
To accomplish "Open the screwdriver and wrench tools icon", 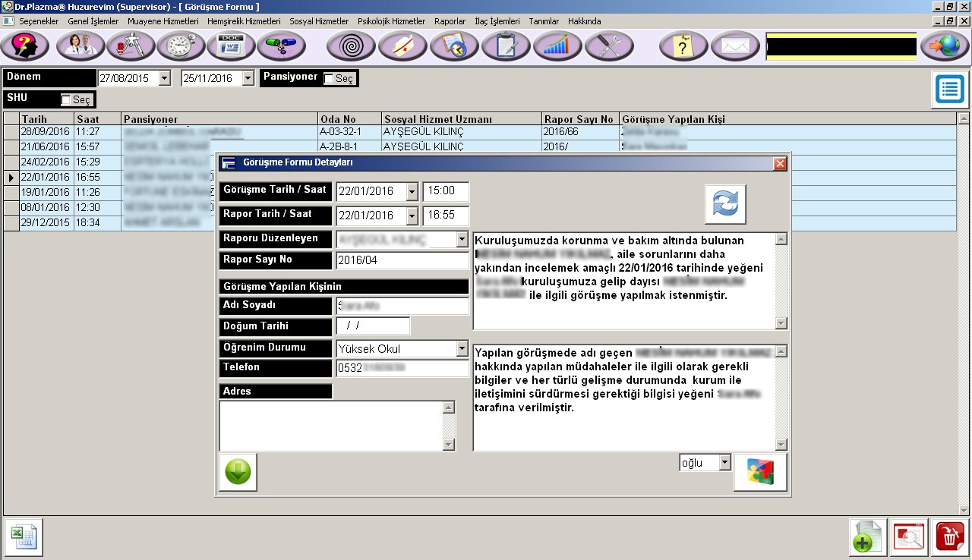I will 609,46.
